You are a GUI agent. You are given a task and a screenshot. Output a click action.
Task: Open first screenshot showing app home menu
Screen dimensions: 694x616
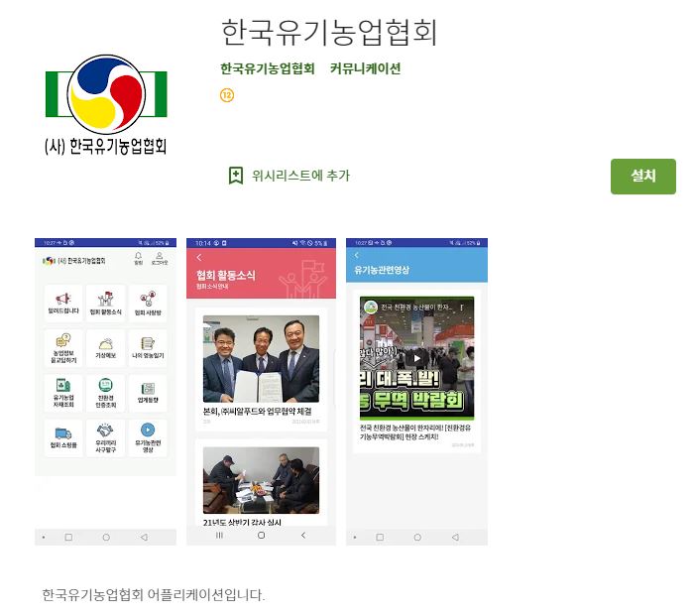(x=105, y=392)
